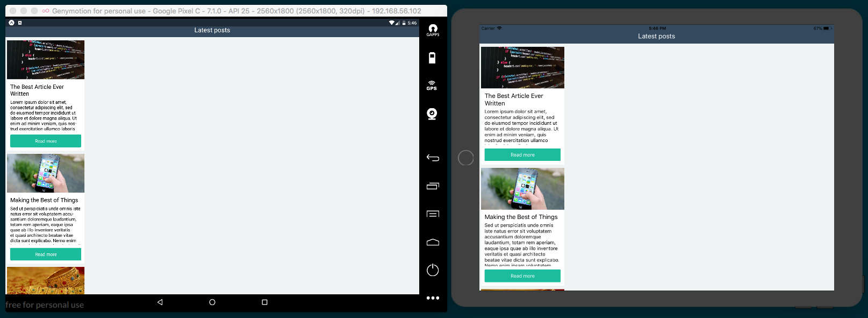Open the GAPPS installer in Genymotion sidebar
The width and height of the screenshot is (868, 318).
coord(433,30)
